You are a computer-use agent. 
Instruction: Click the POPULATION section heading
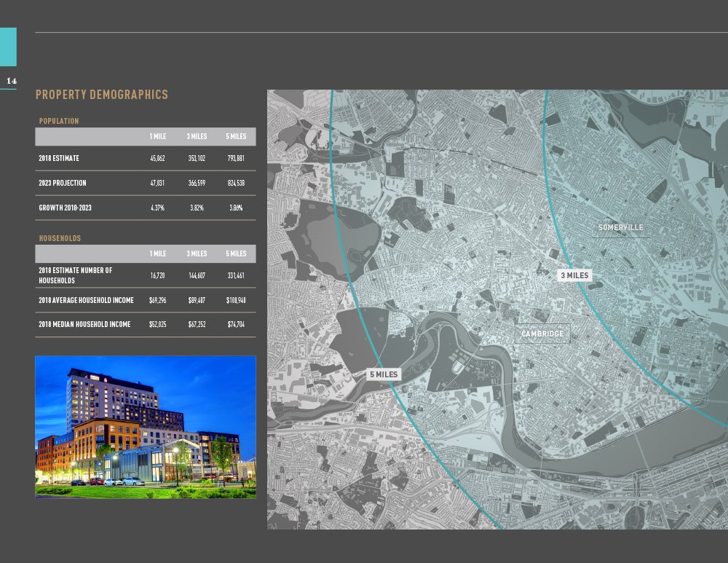[x=59, y=121]
